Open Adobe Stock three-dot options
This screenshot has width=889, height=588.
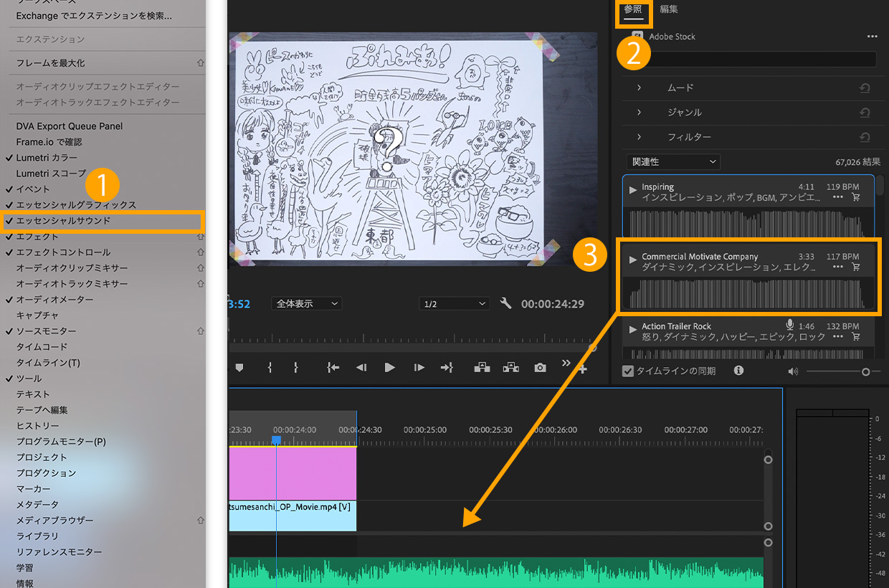[872, 37]
